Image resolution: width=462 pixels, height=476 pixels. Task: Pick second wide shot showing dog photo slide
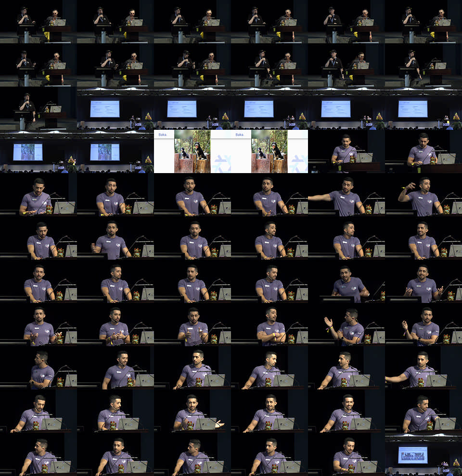[115, 151]
